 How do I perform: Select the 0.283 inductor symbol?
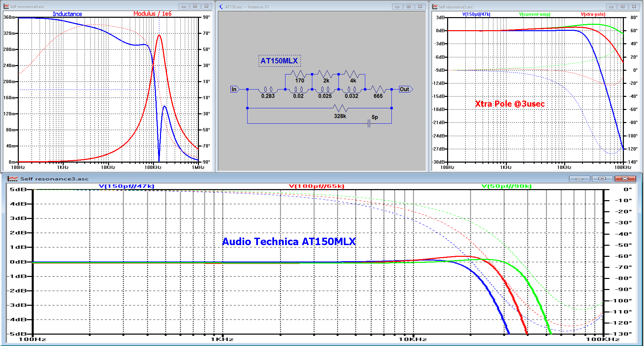coord(268,90)
